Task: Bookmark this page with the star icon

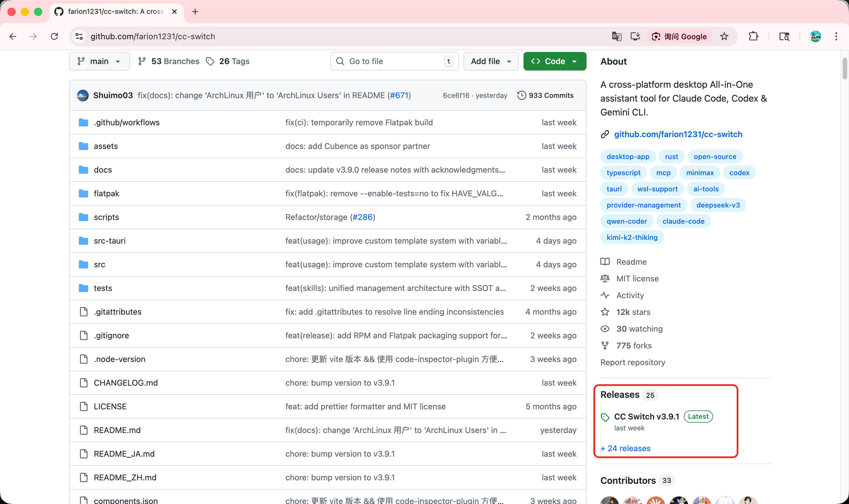Action: click(x=724, y=36)
